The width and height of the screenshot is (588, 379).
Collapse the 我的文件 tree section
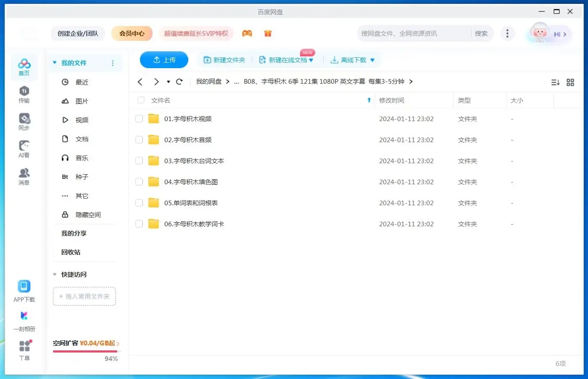[x=55, y=63]
